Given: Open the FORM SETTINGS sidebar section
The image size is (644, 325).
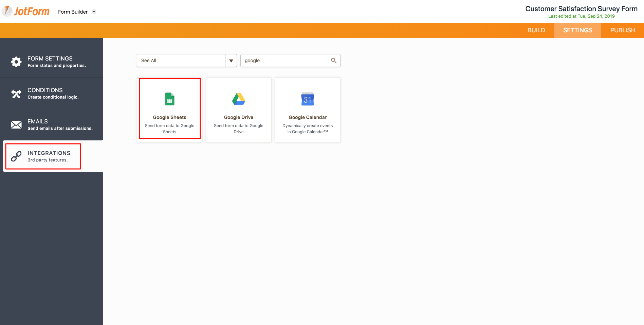Looking at the screenshot, I should point(52,62).
